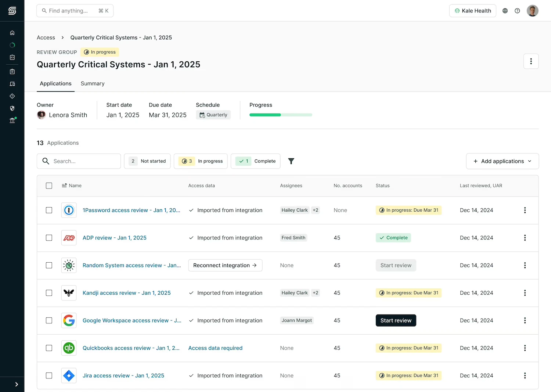
Task: Open kebab menu for ADP review row
Action: 525,238
